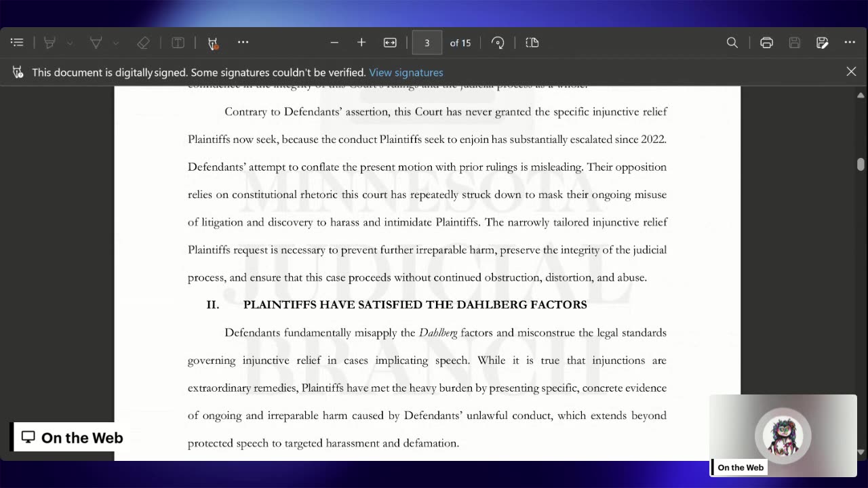Open the left toolbar overflow ellipsis menu
The image size is (868, 488).
click(x=243, y=43)
